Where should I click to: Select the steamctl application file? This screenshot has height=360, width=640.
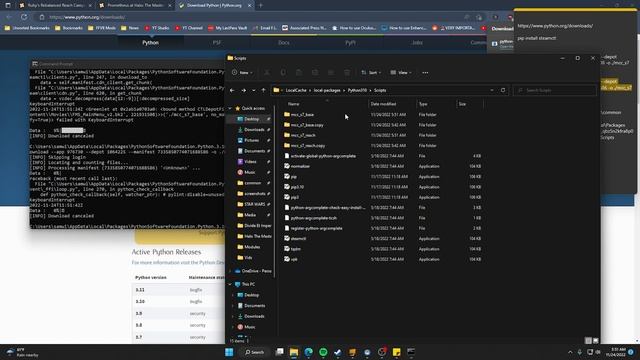298,239
